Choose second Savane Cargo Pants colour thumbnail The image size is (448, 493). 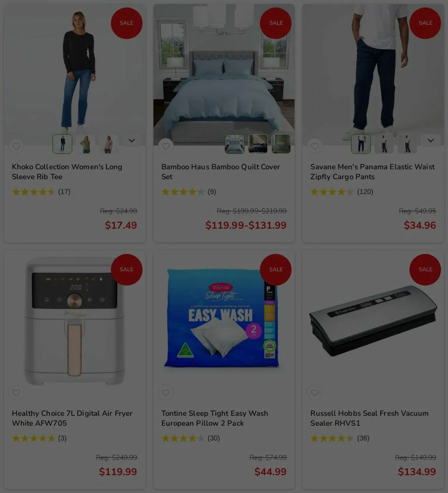(384, 144)
